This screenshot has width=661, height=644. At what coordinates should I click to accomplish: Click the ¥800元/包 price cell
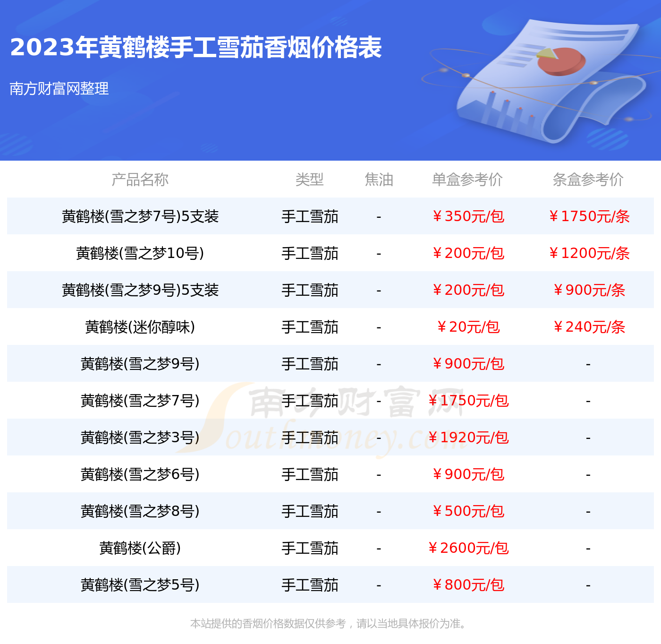click(x=468, y=585)
